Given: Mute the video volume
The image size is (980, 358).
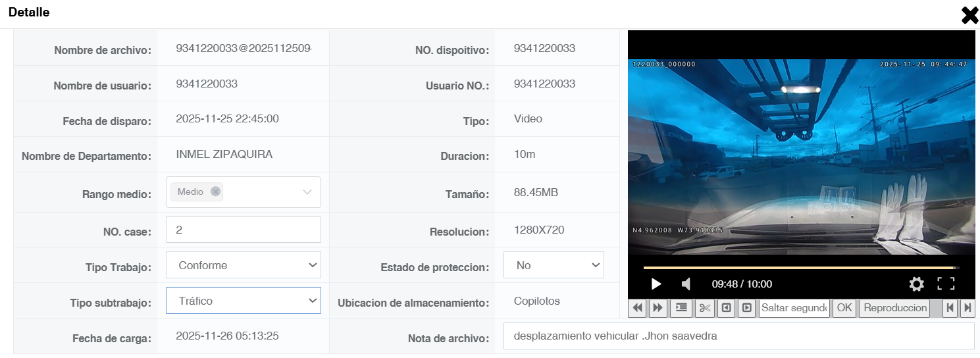Looking at the screenshot, I should (x=686, y=284).
